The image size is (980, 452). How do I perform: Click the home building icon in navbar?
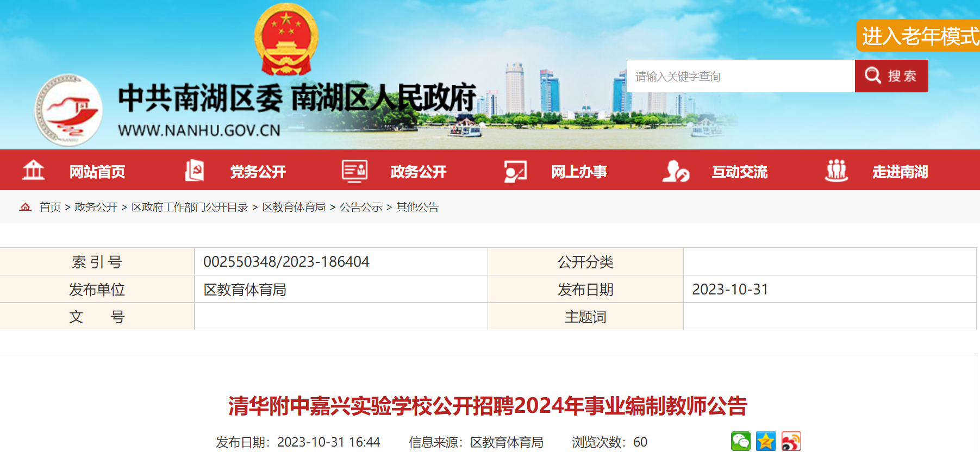pos(33,171)
